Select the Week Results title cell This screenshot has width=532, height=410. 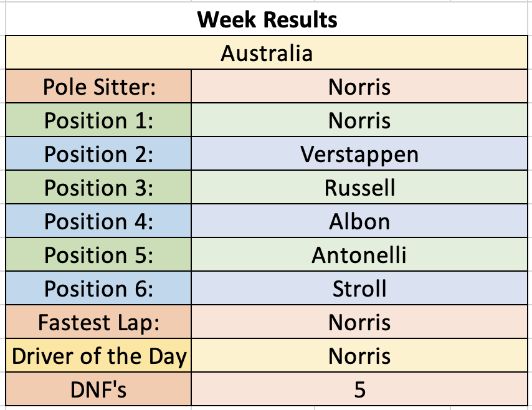[267, 19]
